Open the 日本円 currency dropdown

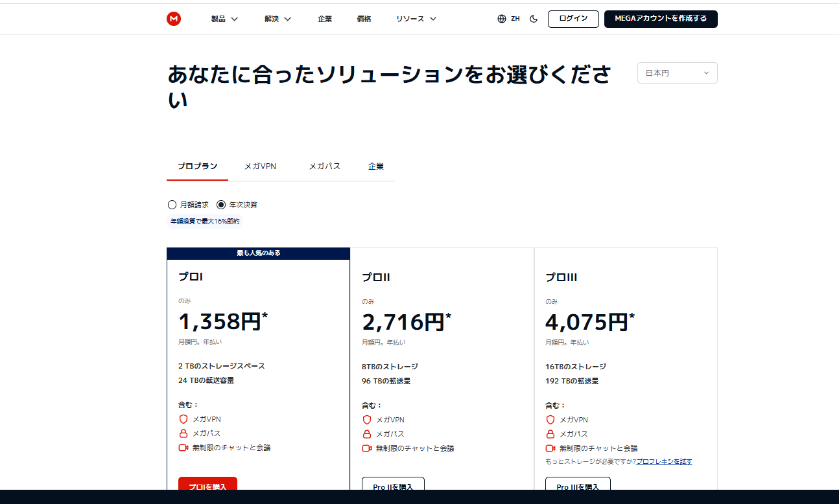[678, 73]
